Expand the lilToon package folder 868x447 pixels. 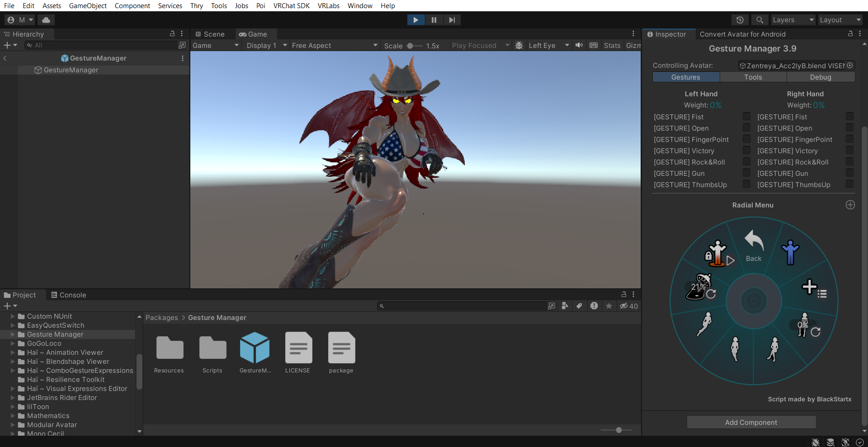click(13, 407)
